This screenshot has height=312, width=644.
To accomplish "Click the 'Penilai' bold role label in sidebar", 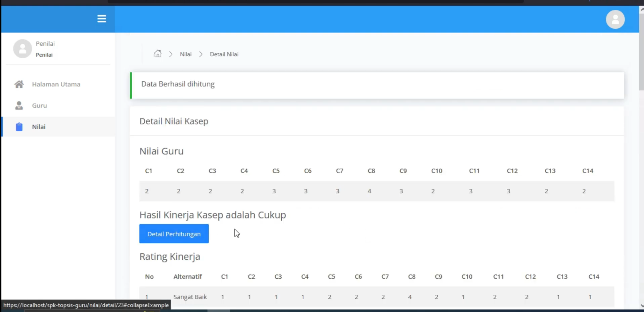I will (44, 55).
